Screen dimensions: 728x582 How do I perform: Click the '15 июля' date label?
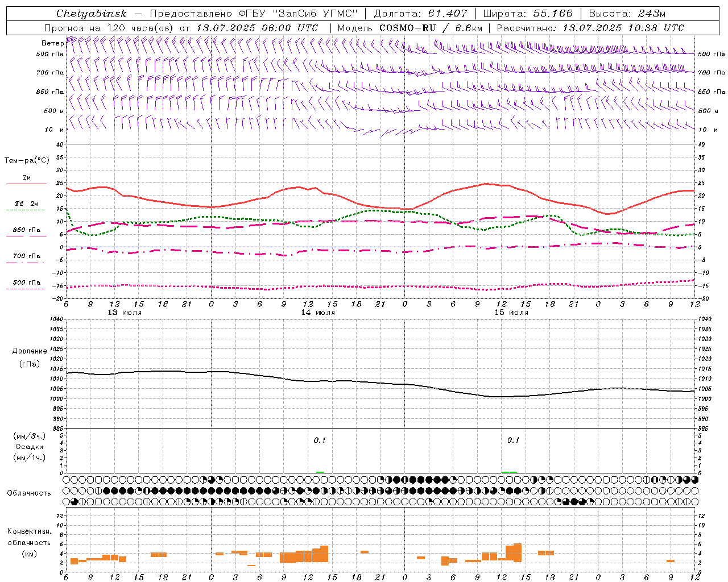511,313
